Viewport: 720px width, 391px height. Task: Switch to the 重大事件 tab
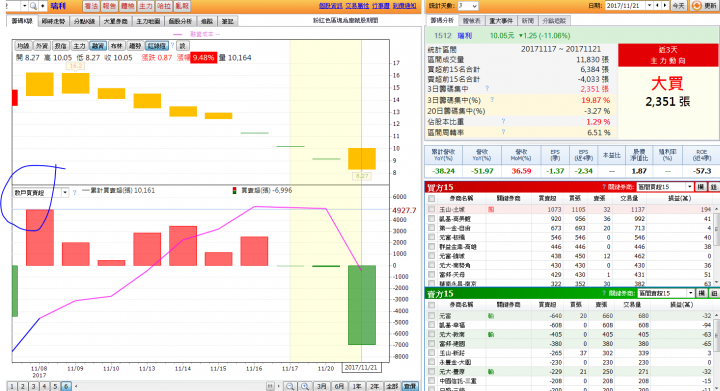[501, 21]
